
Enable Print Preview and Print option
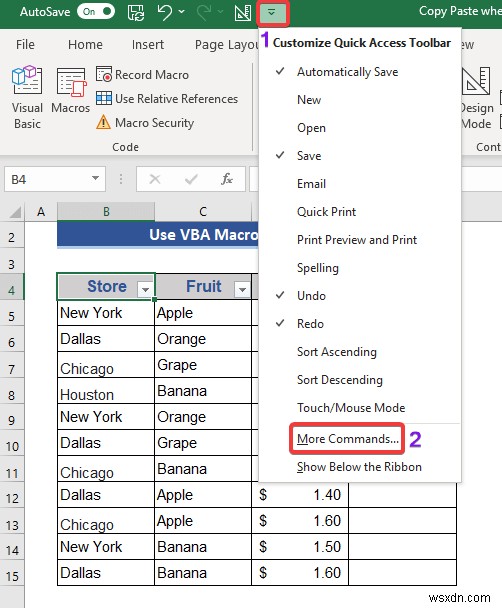(360, 240)
